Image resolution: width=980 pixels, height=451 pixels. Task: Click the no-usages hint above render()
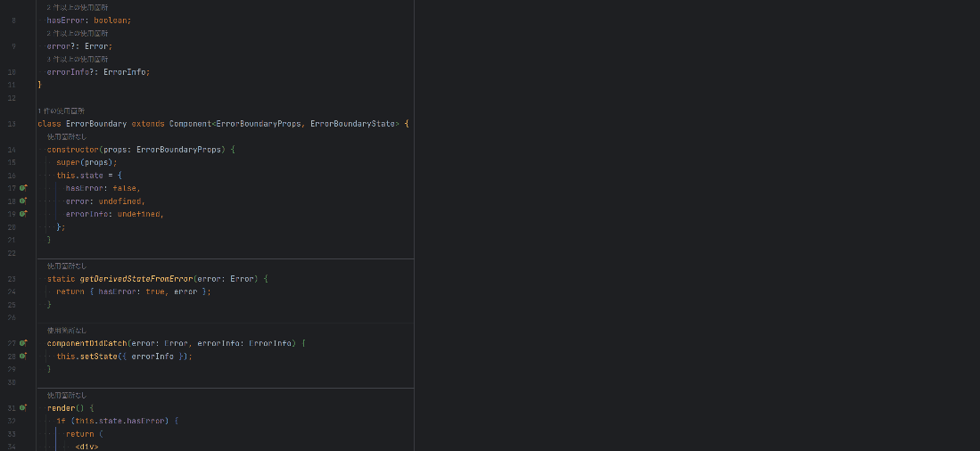tap(67, 395)
